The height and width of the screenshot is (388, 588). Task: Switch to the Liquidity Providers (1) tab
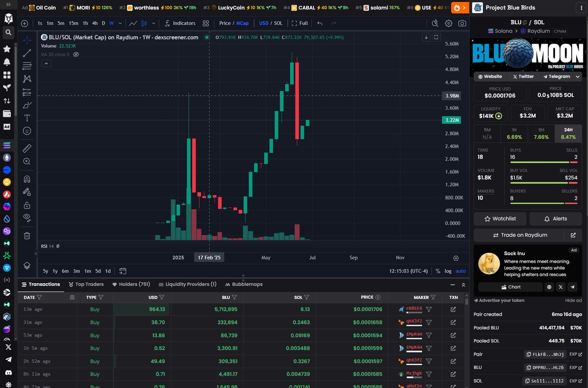[x=187, y=284]
